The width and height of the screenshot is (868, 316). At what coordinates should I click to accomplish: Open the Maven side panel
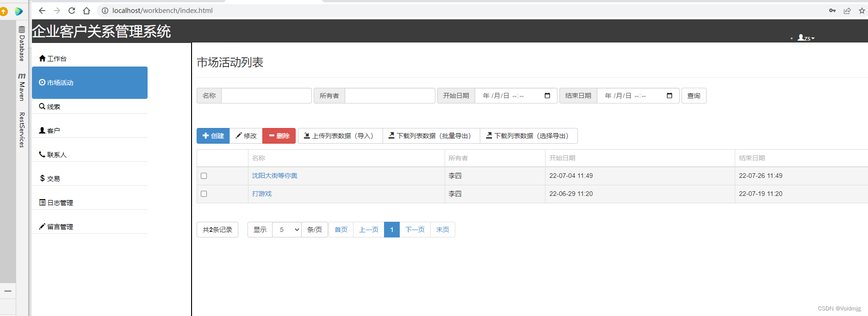(x=22, y=86)
